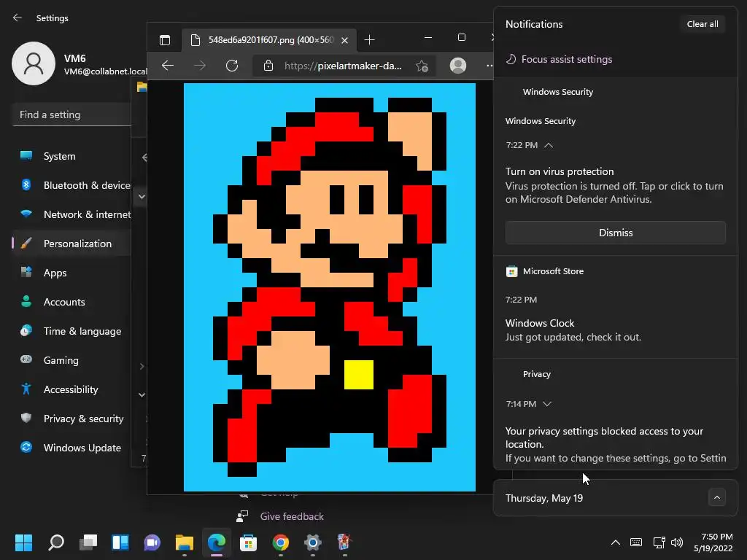
Task: Open a new tab in Edge
Action: click(369, 40)
